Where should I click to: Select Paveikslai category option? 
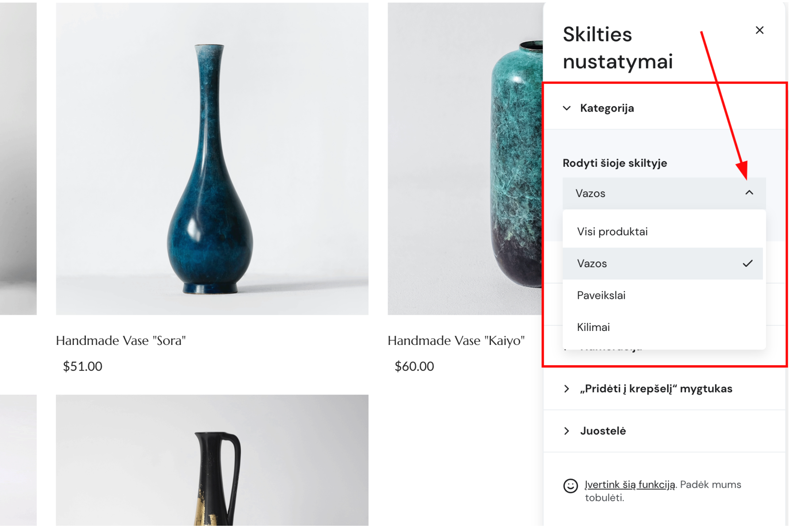pyautogui.click(x=601, y=295)
